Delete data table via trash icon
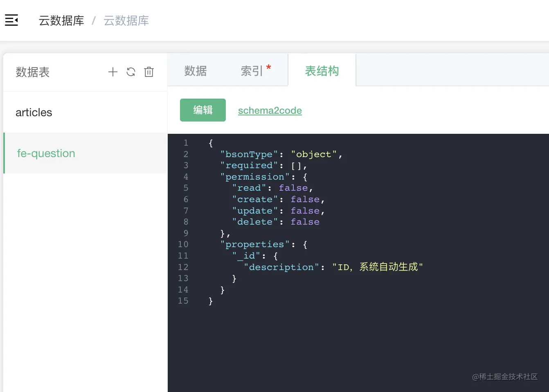549x392 pixels. click(x=149, y=72)
